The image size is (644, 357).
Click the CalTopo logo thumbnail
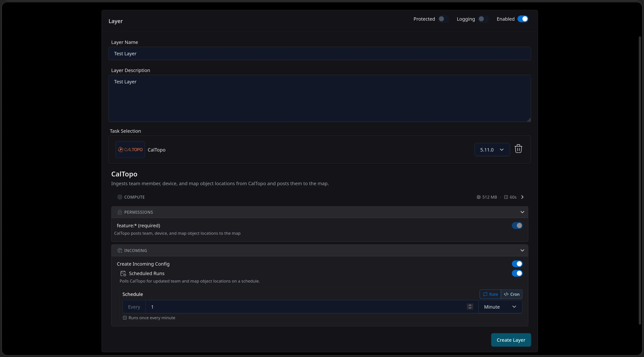[x=130, y=149]
